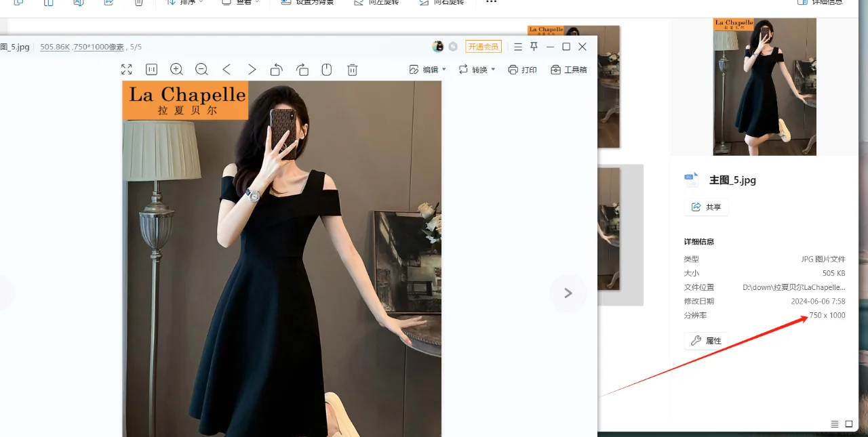Select the zoom out tool
This screenshot has width=868, height=437.
pyautogui.click(x=201, y=69)
